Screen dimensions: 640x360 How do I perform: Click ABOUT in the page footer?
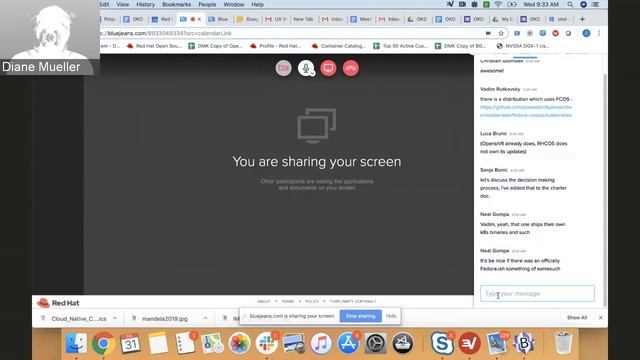264,301
